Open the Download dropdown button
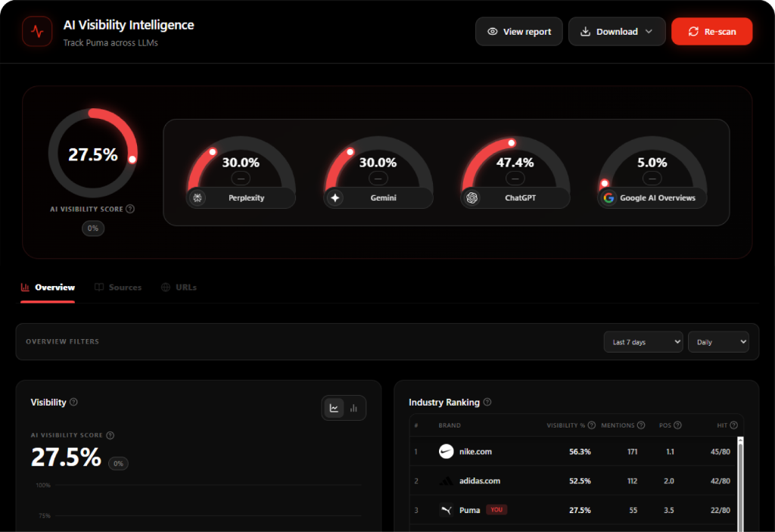775x532 pixels. [617, 32]
